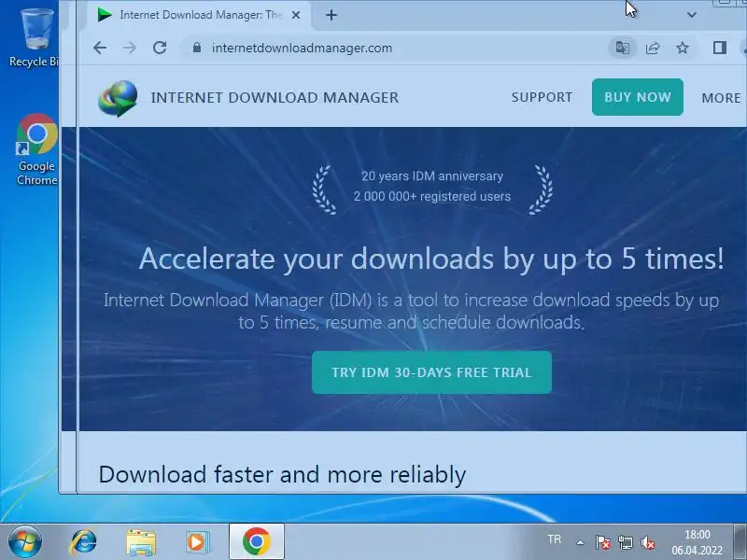Screen dimensions: 747x560
Task: Click TRY IDM 30-DAYS FREE TRIAL button
Action: pos(431,372)
